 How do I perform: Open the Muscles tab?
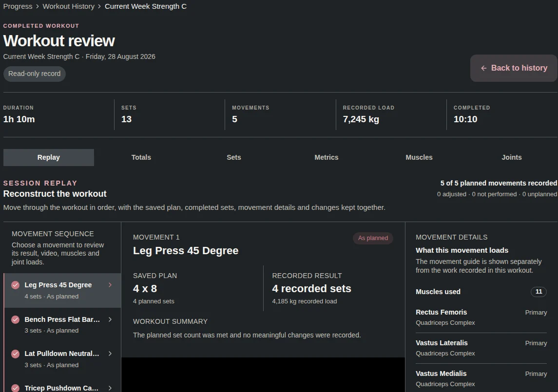[419, 157]
